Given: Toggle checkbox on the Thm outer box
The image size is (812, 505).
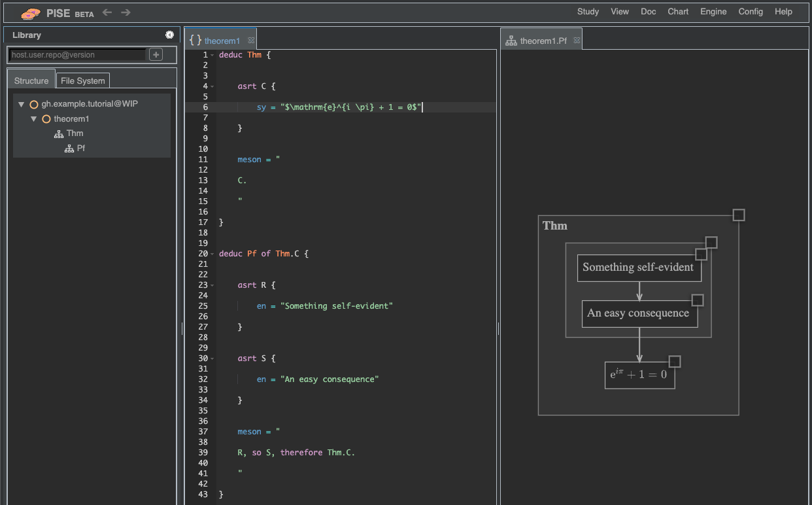Looking at the screenshot, I should tap(739, 215).
